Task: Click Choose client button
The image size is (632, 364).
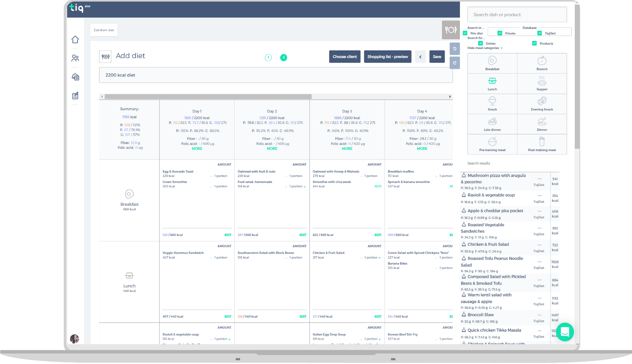Action: [x=345, y=57]
